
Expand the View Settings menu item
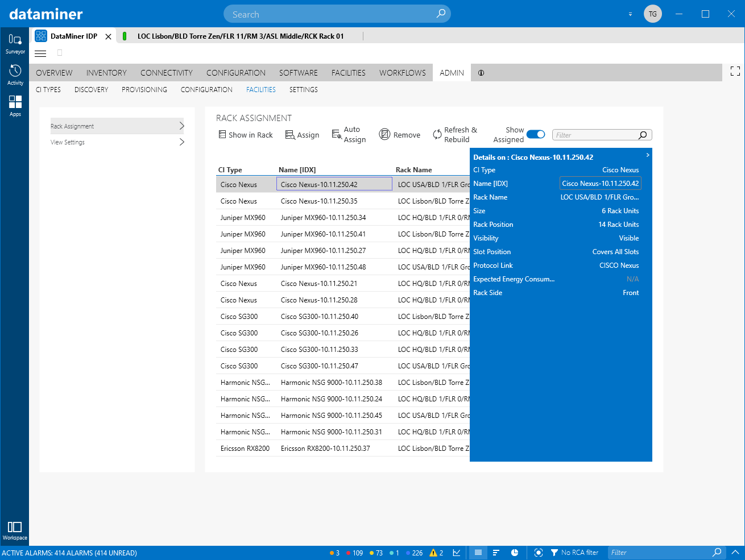(x=118, y=142)
